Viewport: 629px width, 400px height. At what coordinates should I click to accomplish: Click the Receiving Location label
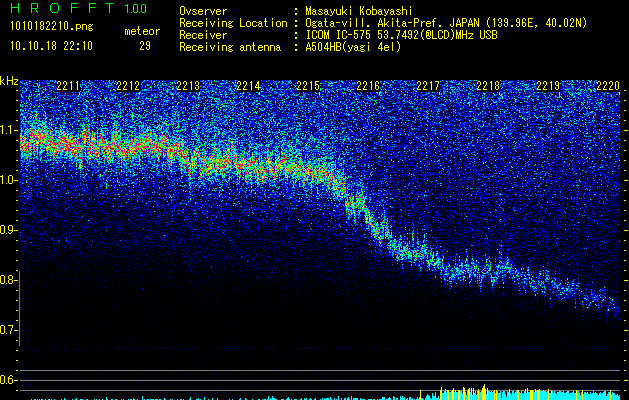(x=233, y=23)
